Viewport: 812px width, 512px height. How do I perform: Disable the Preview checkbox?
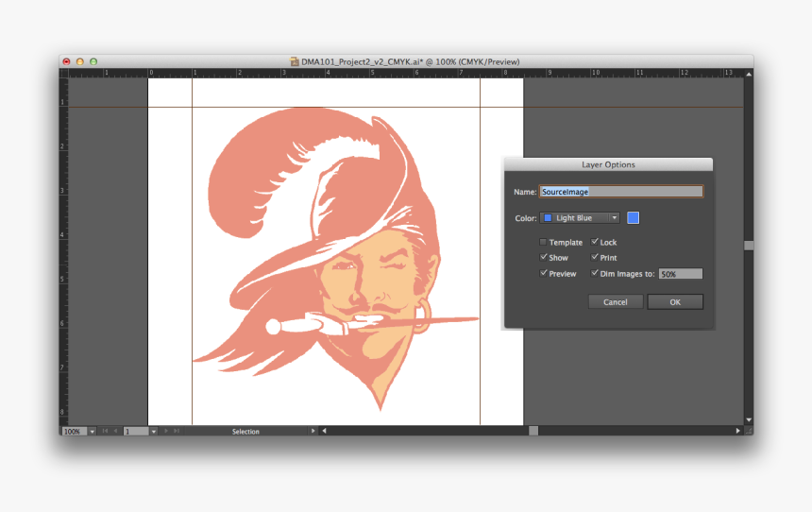(x=543, y=273)
